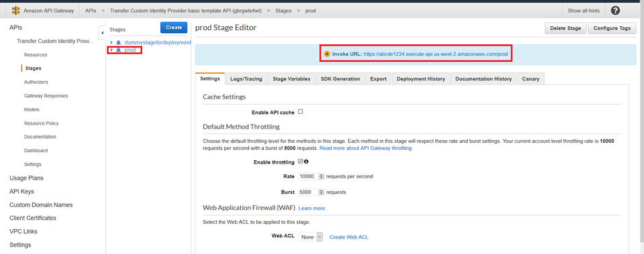The height and width of the screenshot is (254, 644).
Task: Click the Amazon API Gateway logo icon
Action: tap(15, 11)
